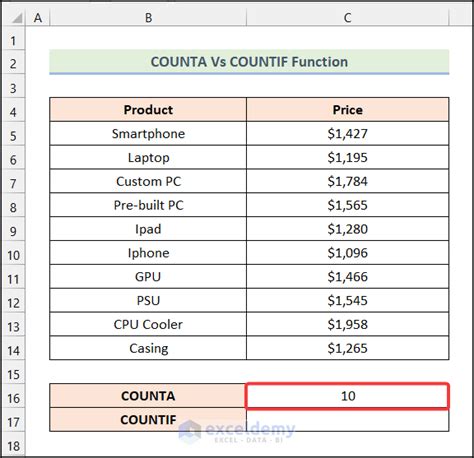Select the Smartphone cell
The height and width of the screenshot is (458, 474).
(x=148, y=133)
